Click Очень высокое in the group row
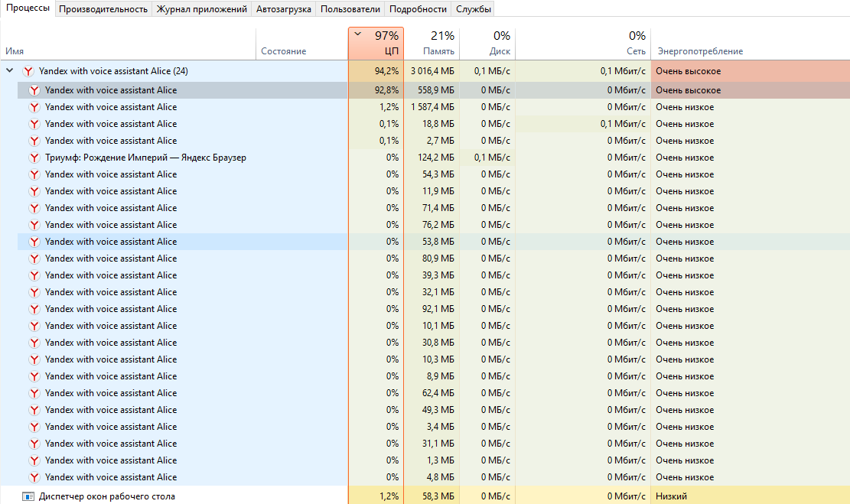Screen dimensions: 850x504 (x=751, y=71)
